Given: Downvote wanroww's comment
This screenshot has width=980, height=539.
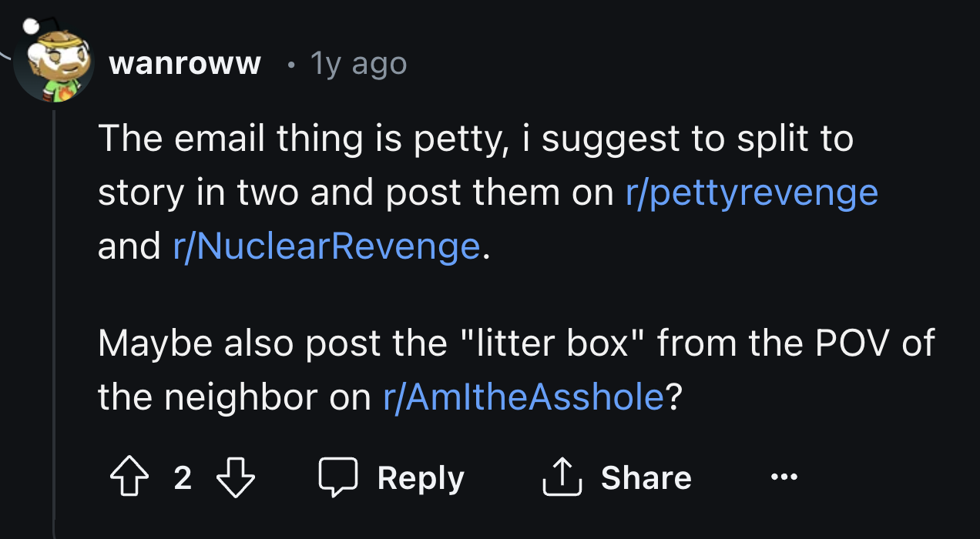Looking at the screenshot, I should coord(235,478).
